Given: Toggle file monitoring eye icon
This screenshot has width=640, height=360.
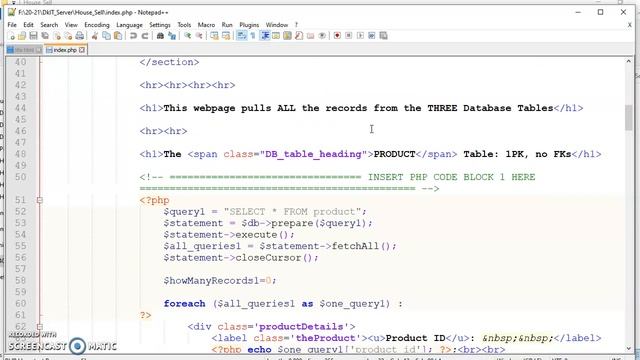Looking at the screenshot, I should point(322,36).
